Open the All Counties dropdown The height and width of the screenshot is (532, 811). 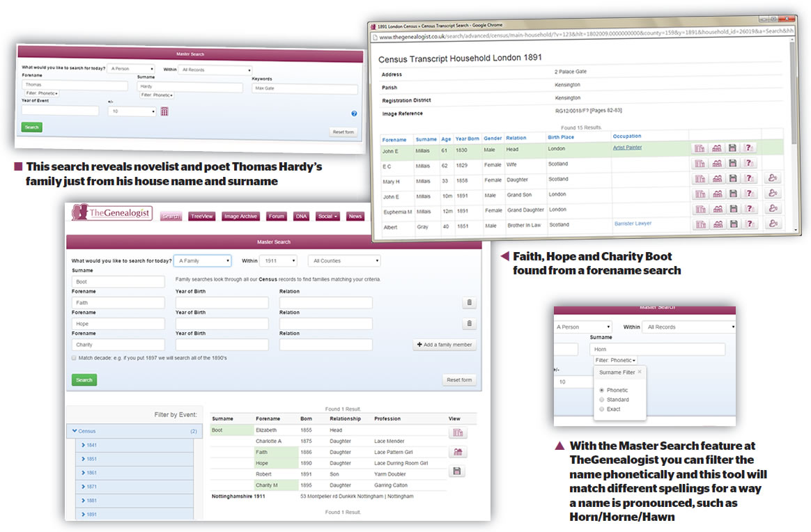(x=344, y=260)
